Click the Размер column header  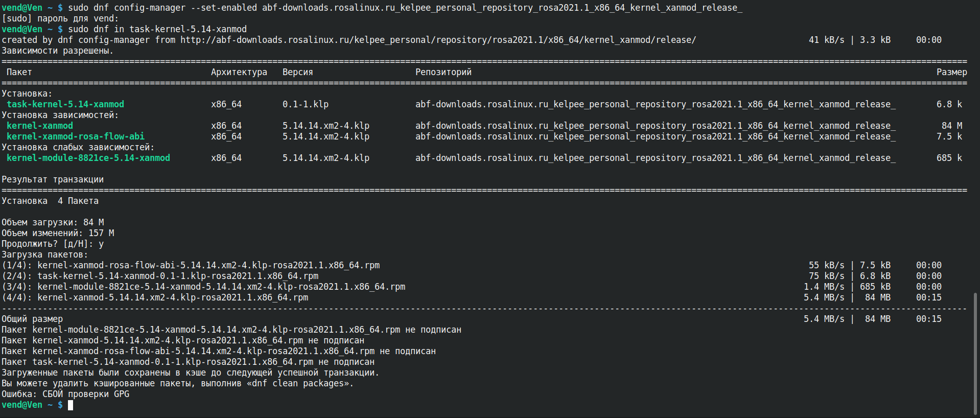coord(951,72)
